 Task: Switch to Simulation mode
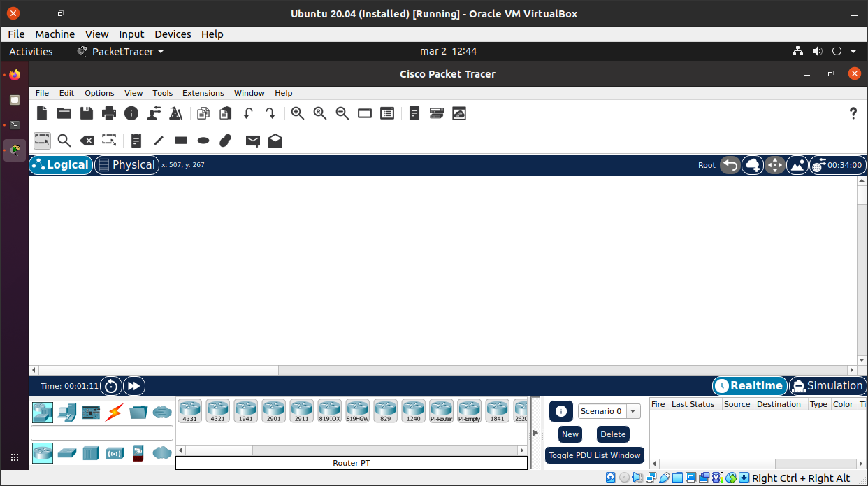point(827,386)
